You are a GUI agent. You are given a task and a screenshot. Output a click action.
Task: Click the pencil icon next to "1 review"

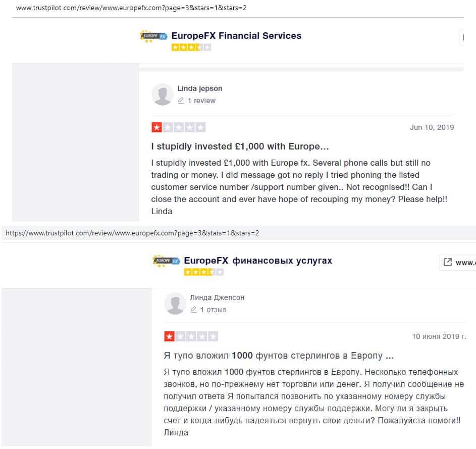(x=181, y=101)
